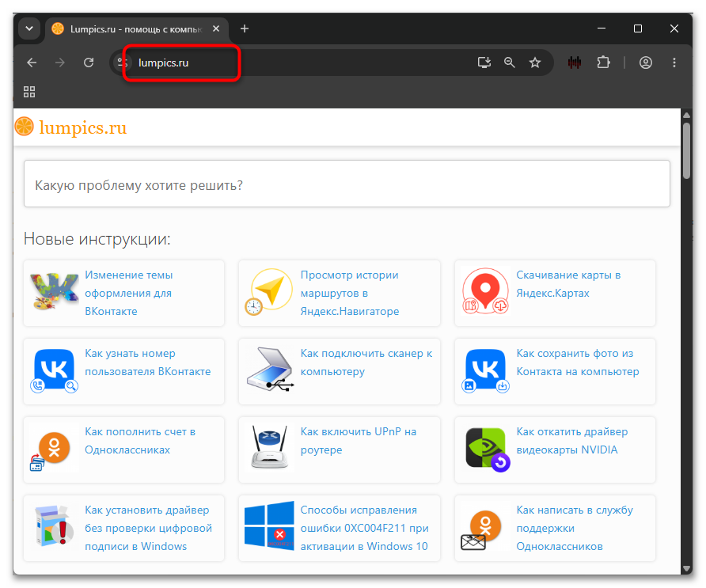Open 'Как установить драйвер без проверки цифровой подписи'

point(148,528)
